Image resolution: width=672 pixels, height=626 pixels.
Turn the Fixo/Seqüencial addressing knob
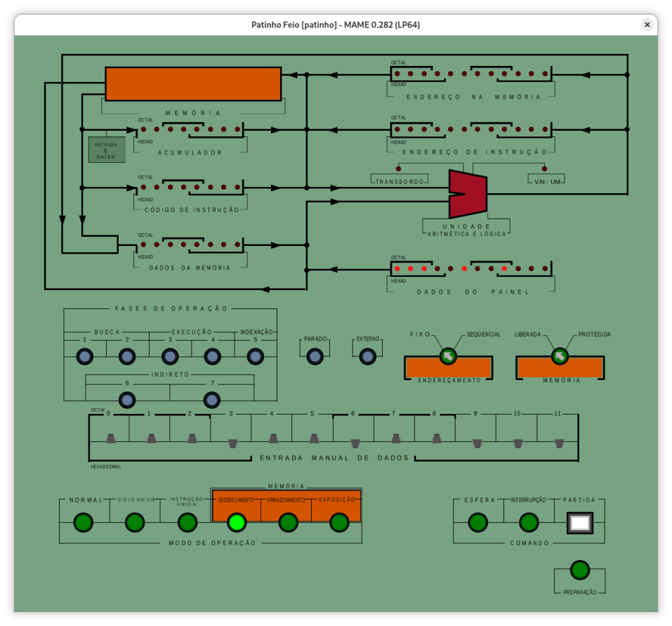pos(448,357)
